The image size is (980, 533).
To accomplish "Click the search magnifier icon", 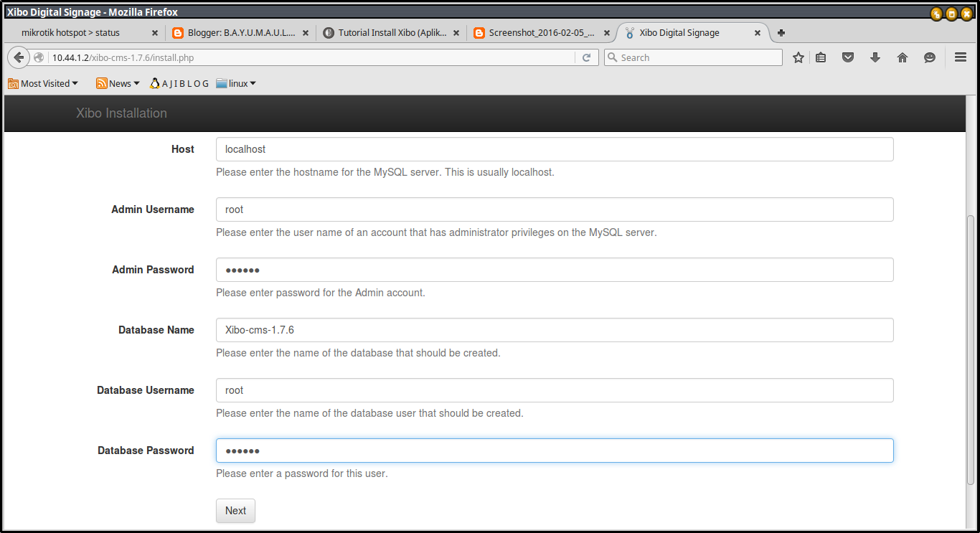I will click(612, 57).
